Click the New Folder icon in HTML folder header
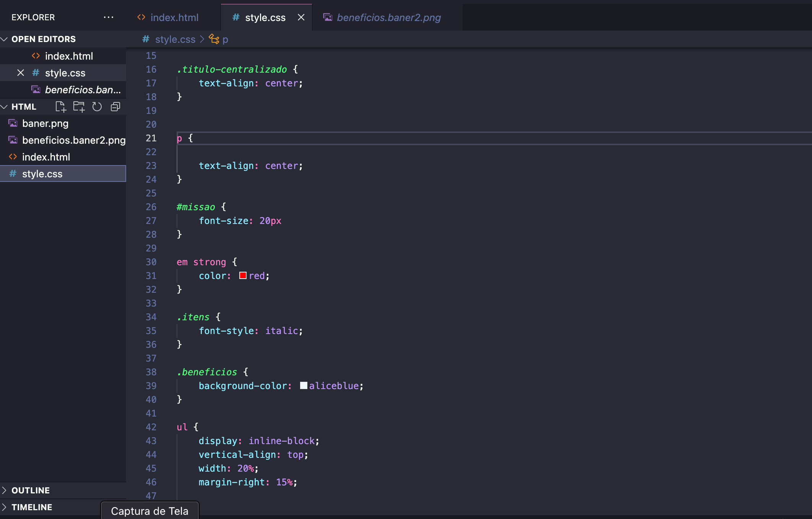 [79, 107]
